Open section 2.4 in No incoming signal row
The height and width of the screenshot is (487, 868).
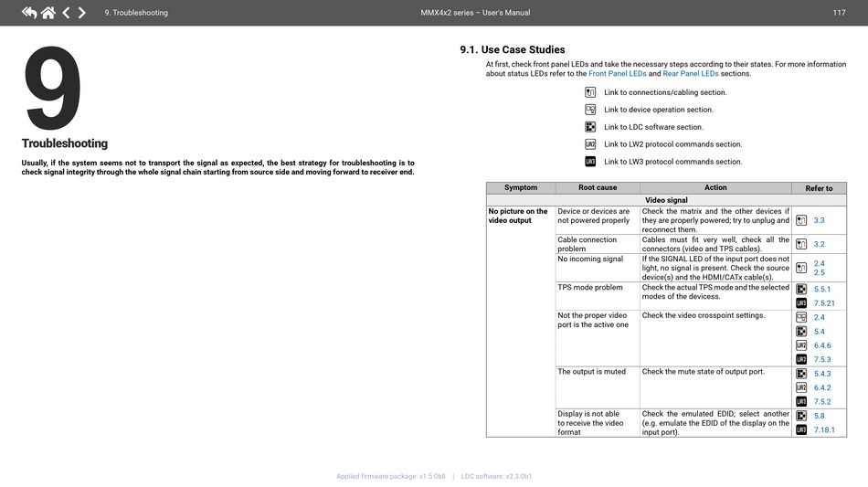[819, 263]
